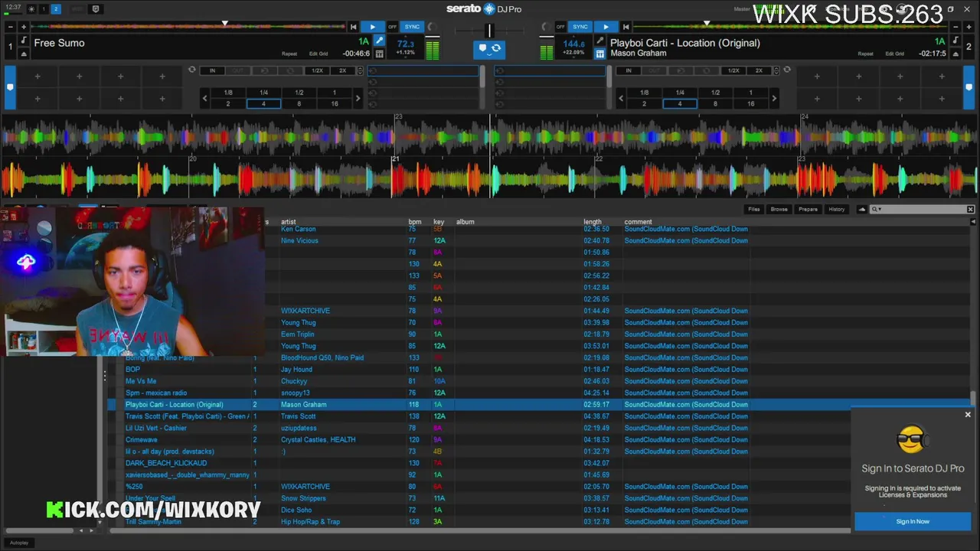This screenshot has height=551, width=980.
Task: Halve loop with 1/2X on deck 1
Action: pyautogui.click(x=317, y=70)
